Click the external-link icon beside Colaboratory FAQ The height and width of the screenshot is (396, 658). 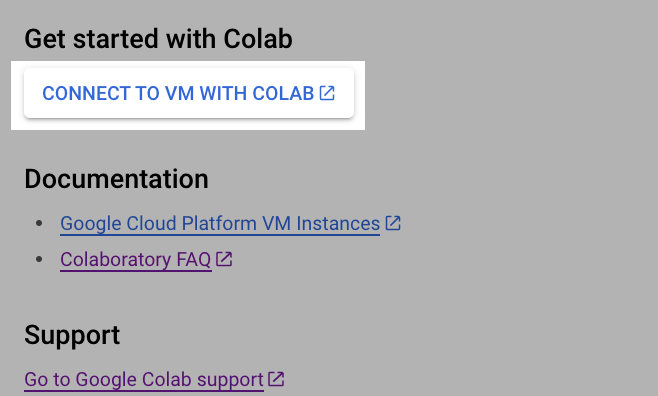click(224, 259)
